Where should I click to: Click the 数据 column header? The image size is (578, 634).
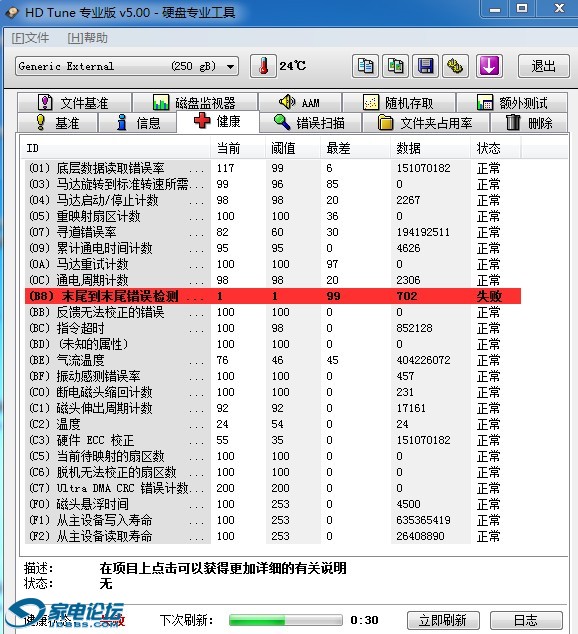[x=430, y=148]
